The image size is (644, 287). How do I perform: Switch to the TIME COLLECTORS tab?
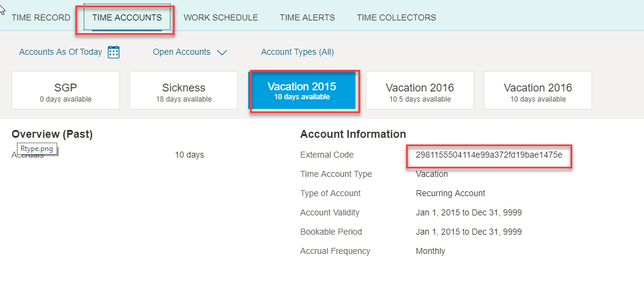click(x=396, y=17)
